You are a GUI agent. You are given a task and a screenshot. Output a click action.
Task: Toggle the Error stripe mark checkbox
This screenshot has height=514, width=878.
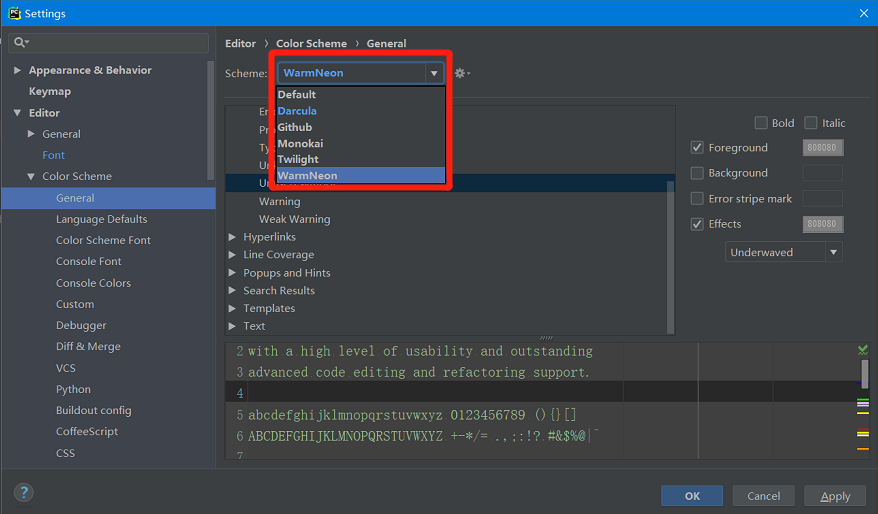(x=698, y=199)
